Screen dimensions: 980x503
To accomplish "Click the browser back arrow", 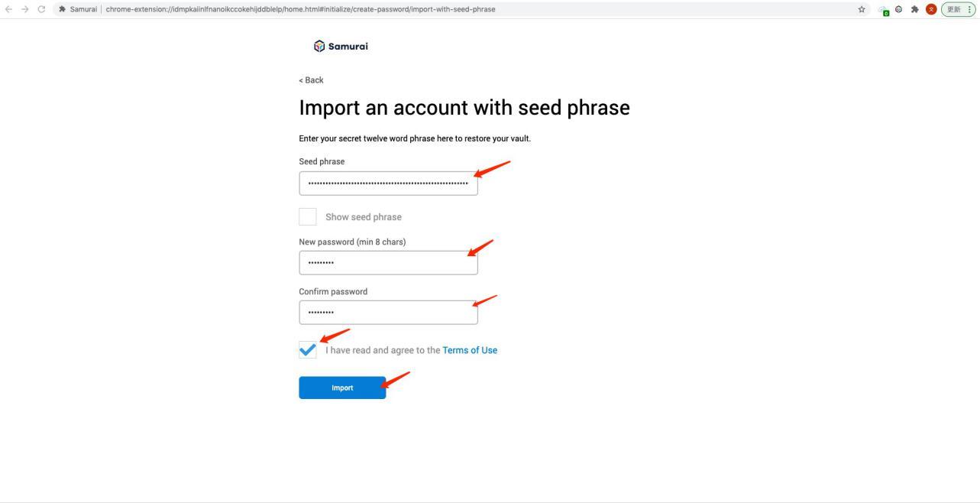I will pyautogui.click(x=8, y=9).
